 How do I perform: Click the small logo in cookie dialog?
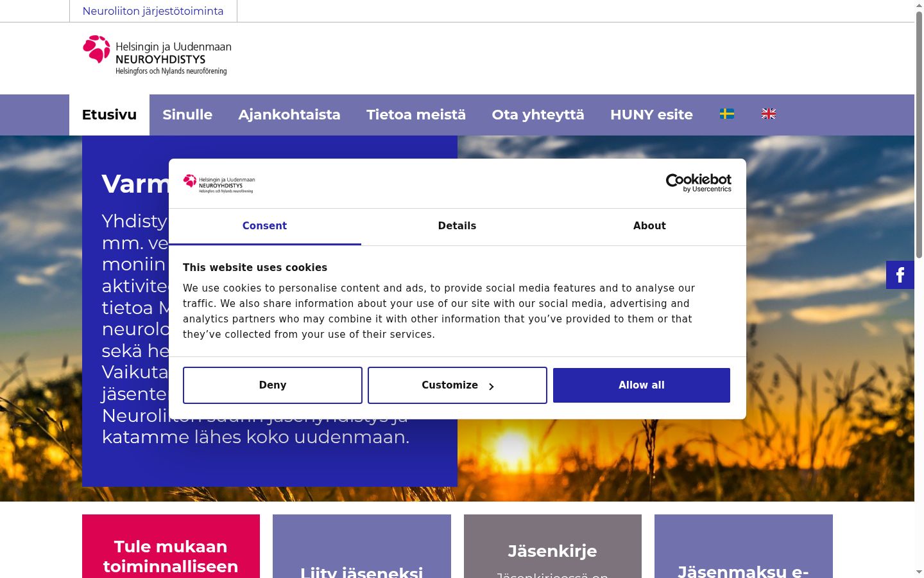click(x=219, y=184)
